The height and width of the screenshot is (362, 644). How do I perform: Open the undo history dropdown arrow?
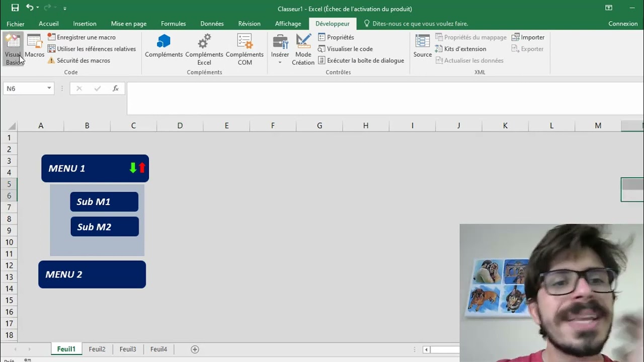(x=38, y=8)
